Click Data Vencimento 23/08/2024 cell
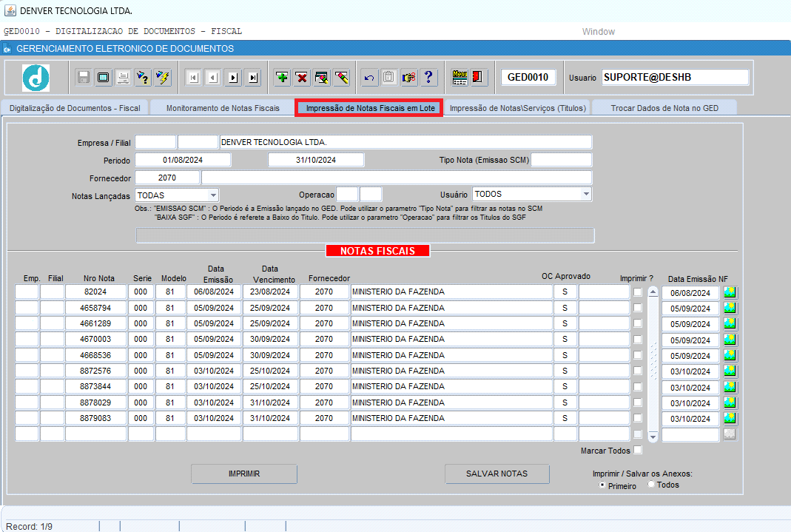The width and height of the screenshot is (791, 532). [270, 292]
